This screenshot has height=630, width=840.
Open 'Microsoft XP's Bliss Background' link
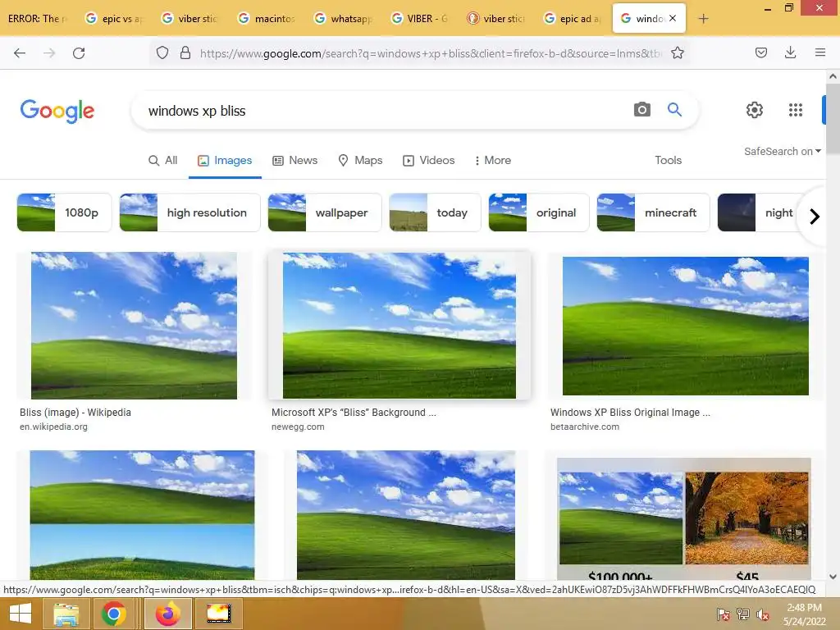point(354,413)
